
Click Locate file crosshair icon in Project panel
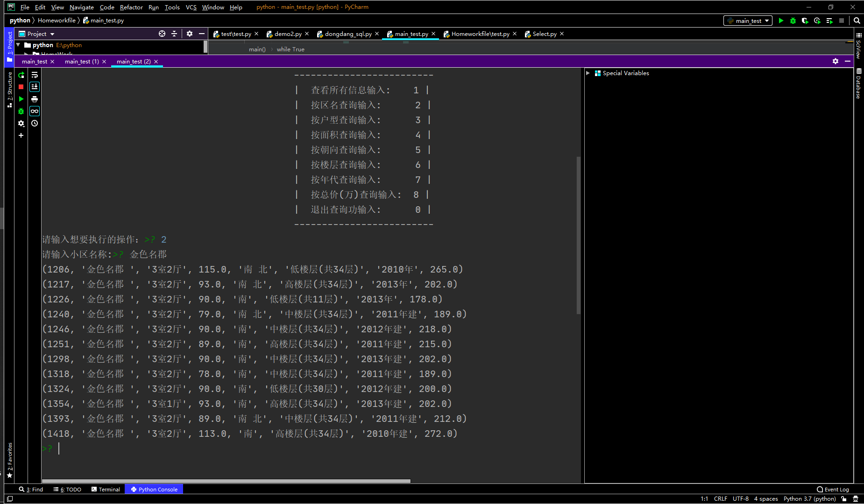pyautogui.click(x=162, y=34)
